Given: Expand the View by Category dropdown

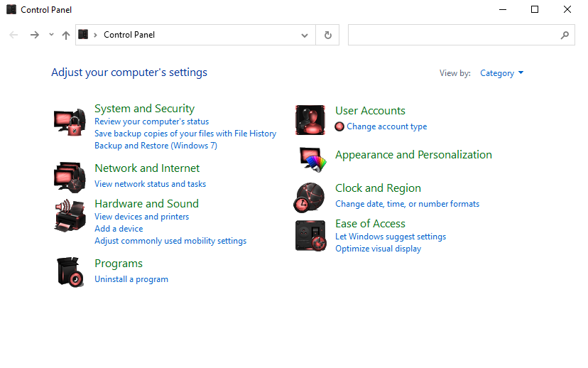Looking at the screenshot, I should pyautogui.click(x=501, y=73).
